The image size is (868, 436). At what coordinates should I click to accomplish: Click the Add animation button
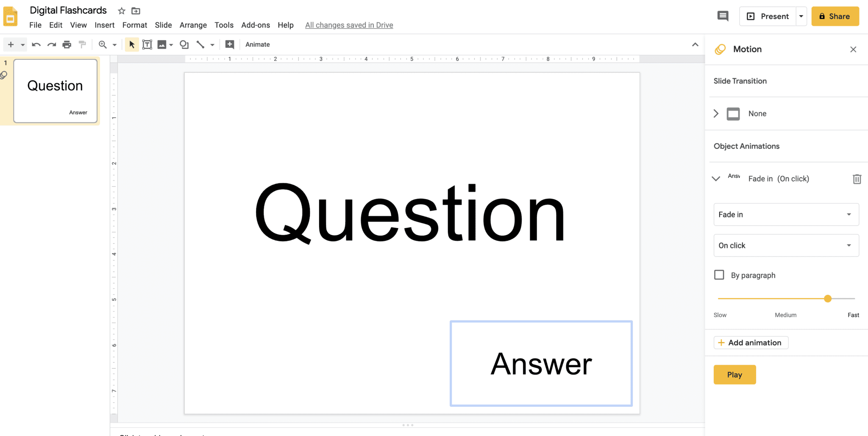(751, 343)
